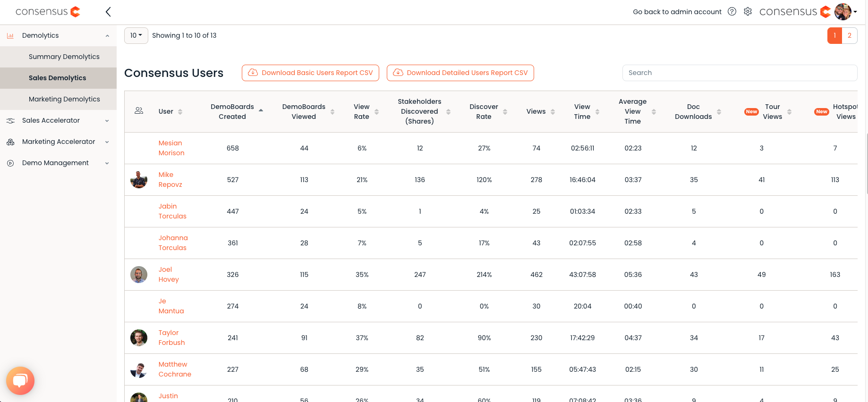Click the Sales Accelerator icon
The height and width of the screenshot is (402, 868).
pos(10,121)
